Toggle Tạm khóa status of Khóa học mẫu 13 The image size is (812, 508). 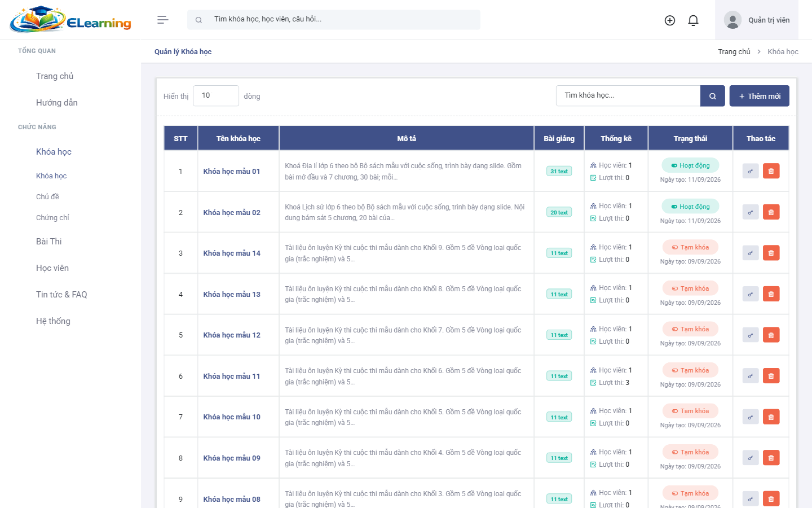click(x=690, y=288)
